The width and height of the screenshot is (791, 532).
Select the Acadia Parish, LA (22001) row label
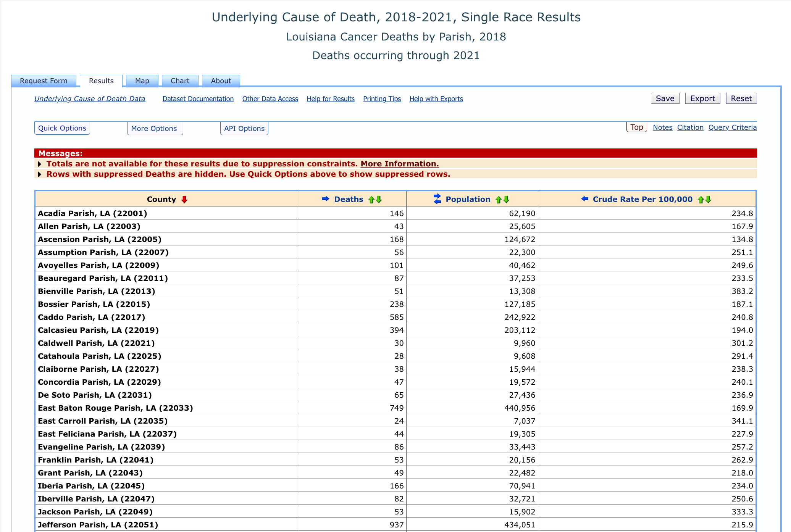(x=92, y=213)
